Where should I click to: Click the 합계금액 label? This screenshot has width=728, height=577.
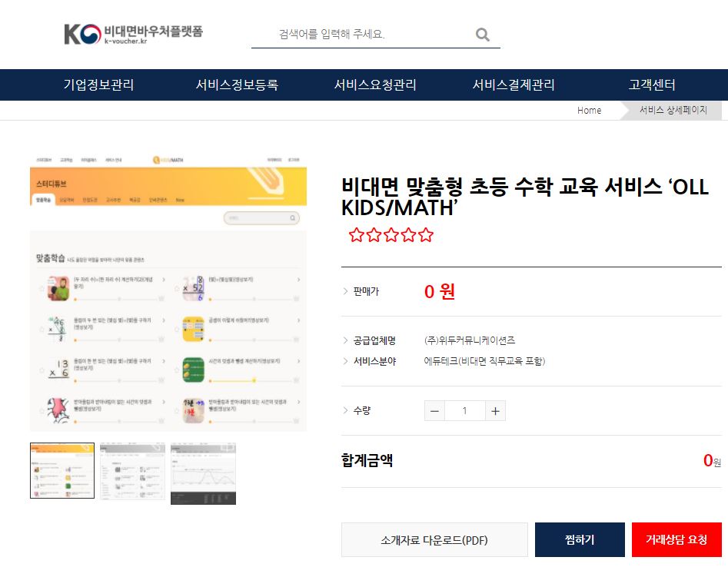(367, 460)
